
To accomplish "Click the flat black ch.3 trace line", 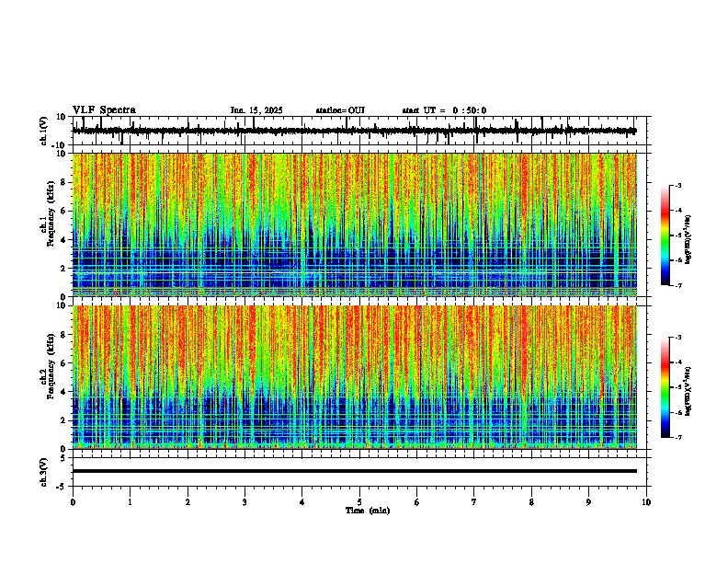I will click(355, 471).
